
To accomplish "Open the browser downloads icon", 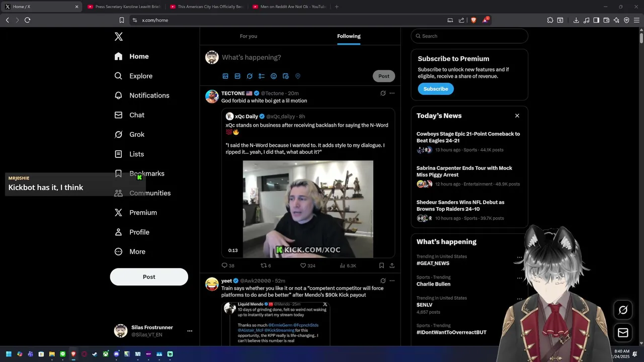I will coord(576,20).
